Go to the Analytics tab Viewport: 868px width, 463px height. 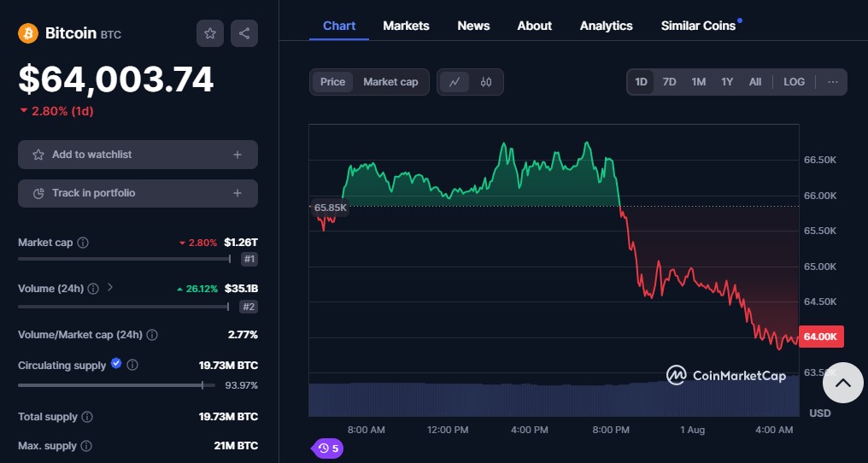coord(607,26)
